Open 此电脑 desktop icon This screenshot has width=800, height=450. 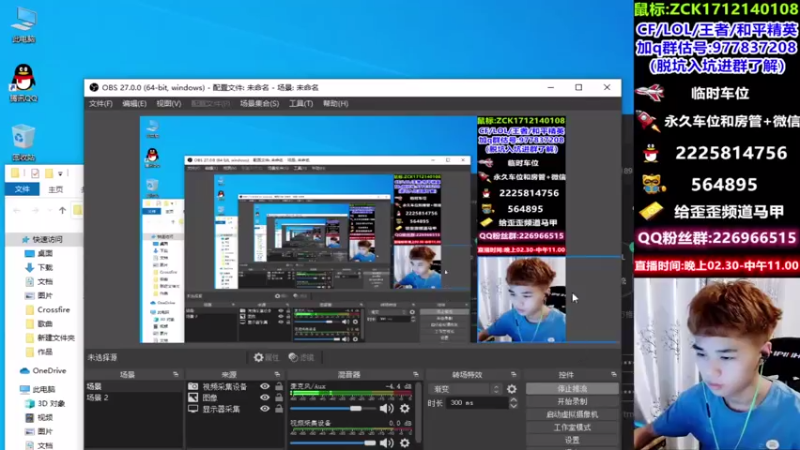(x=23, y=24)
